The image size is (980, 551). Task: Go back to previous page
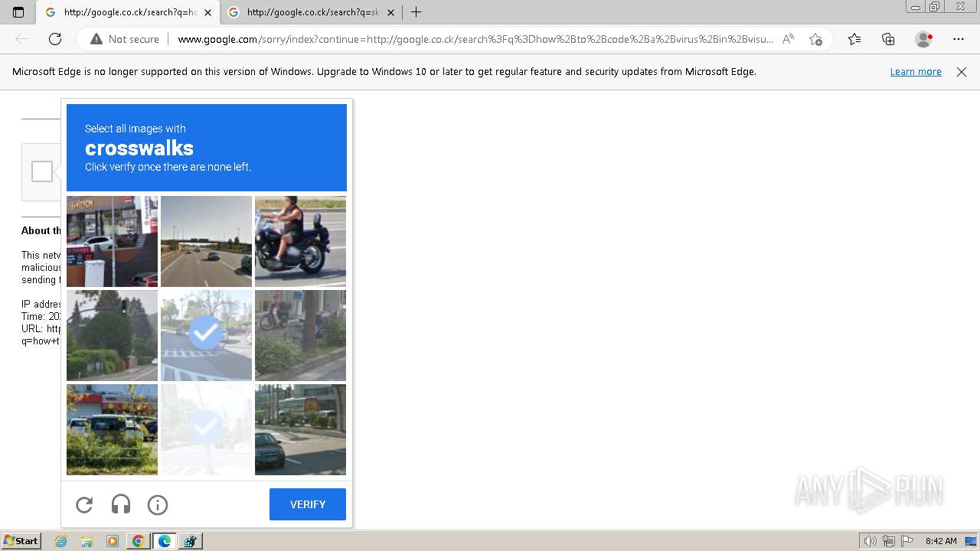pyautogui.click(x=21, y=39)
